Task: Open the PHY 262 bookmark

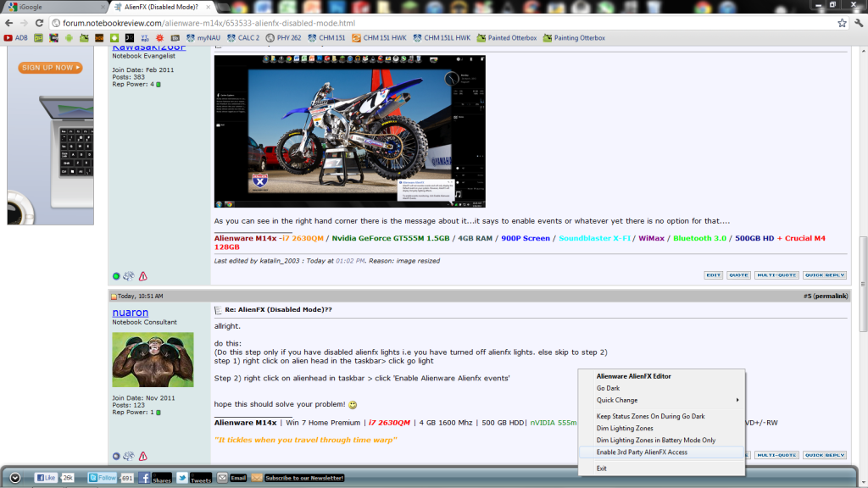Action: coord(283,38)
